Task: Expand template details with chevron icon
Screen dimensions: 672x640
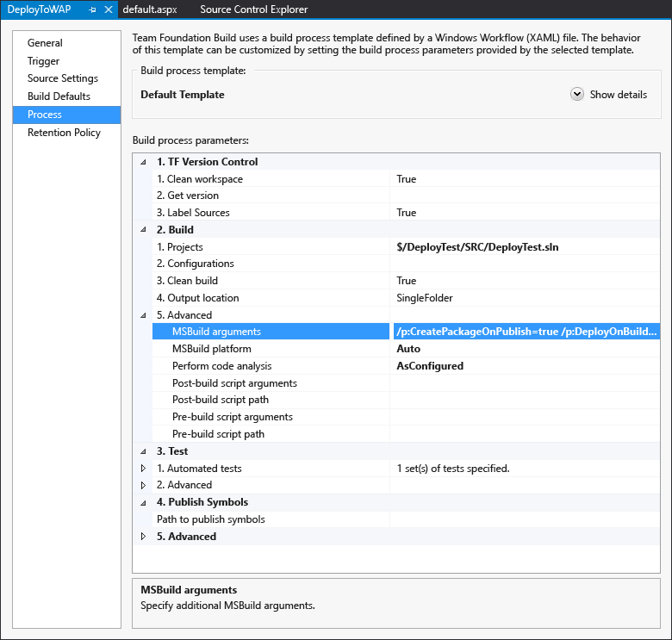Action: (577, 94)
